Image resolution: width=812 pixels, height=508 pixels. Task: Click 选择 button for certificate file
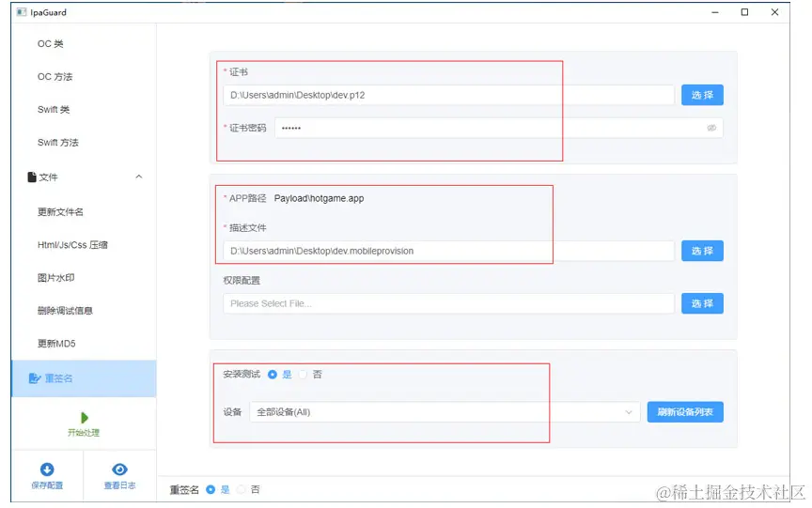click(702, 95)
